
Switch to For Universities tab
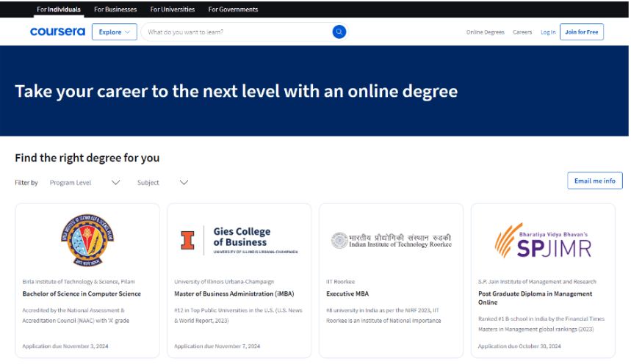pos(173,10)
